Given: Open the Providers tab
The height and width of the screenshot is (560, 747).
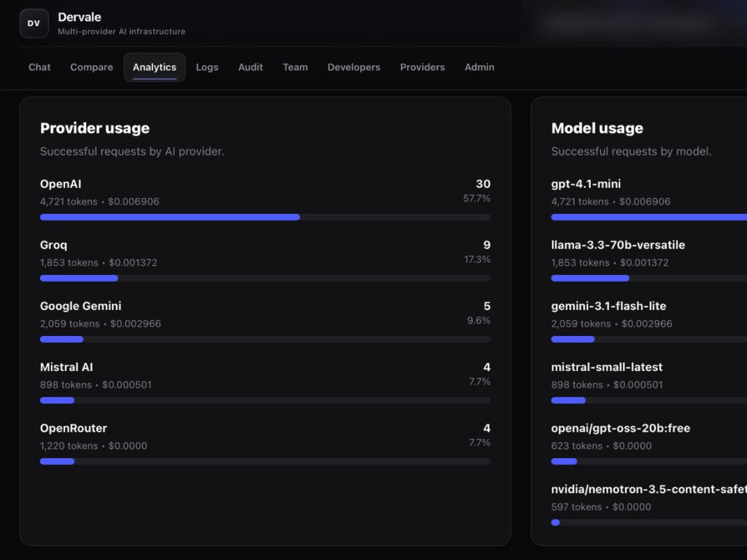Looking at the screenshot, I should (423, 67).
